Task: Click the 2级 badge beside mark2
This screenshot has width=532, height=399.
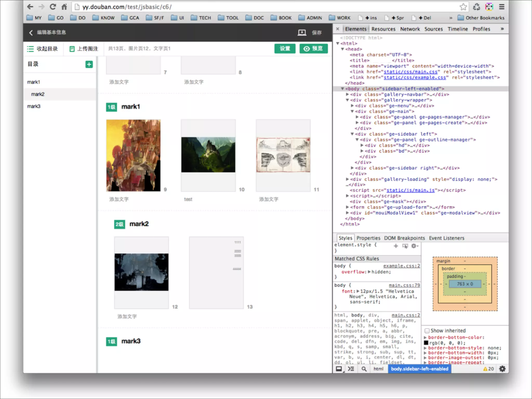Action: [119, 224]
